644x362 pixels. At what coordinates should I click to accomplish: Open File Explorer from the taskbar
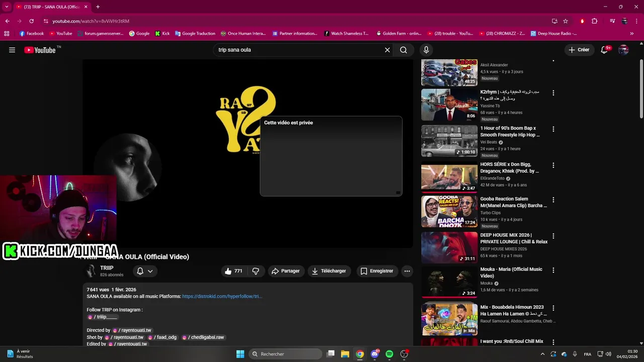coord(345,354)
